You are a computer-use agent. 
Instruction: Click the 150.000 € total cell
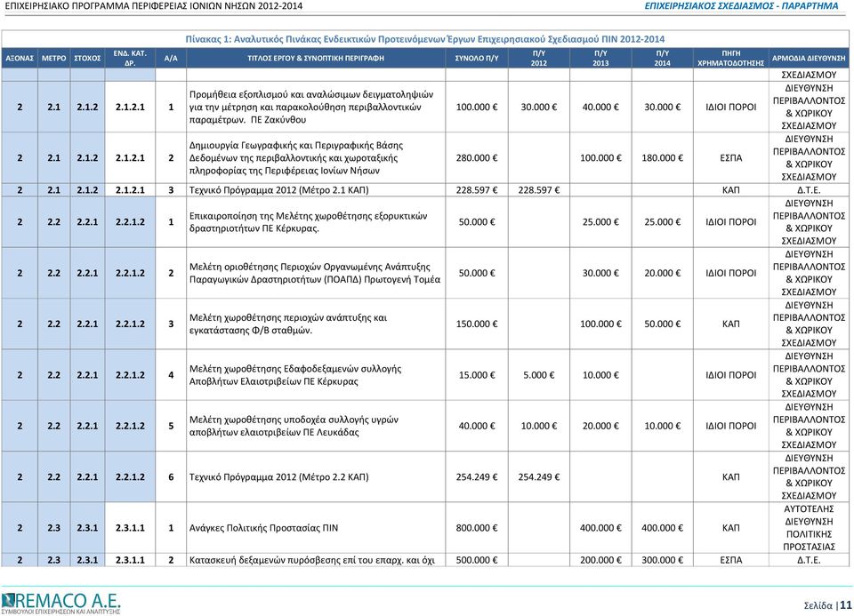point(477,324)
